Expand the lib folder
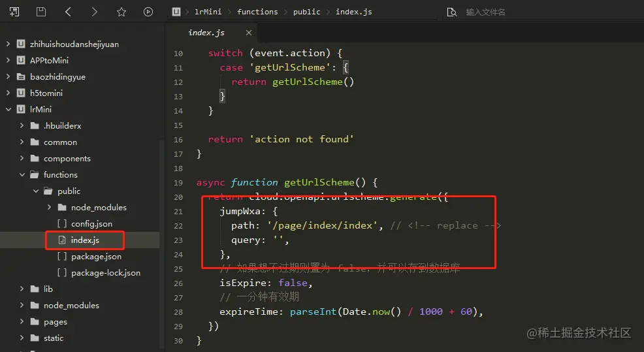 22,289
